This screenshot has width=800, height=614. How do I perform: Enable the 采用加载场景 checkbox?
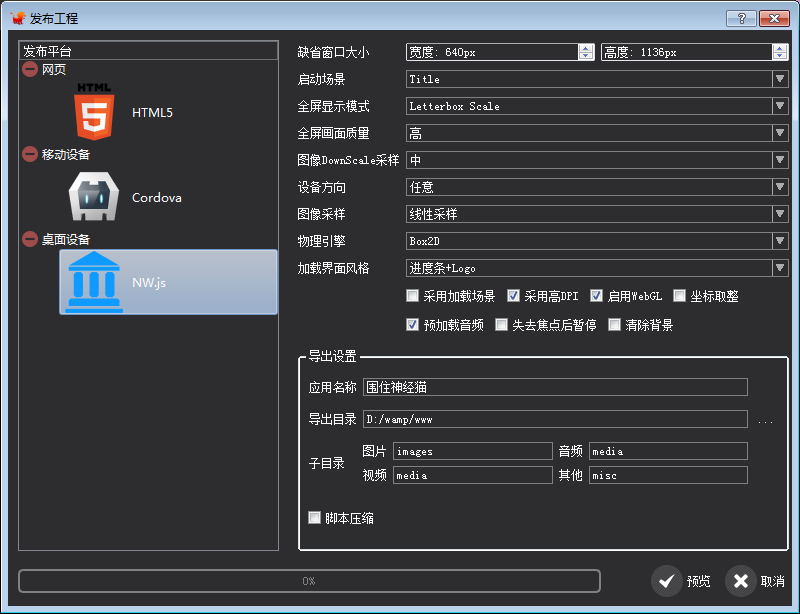413,296
